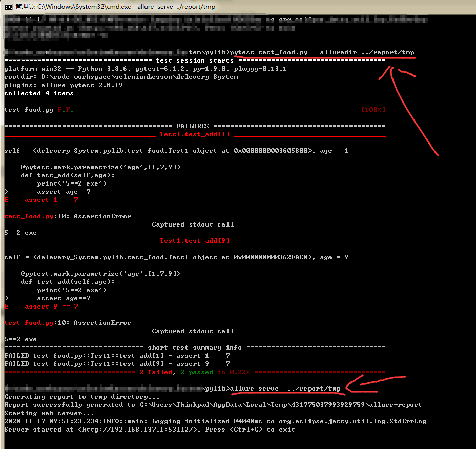The width and height of the screenshot is (476, 449).
Task: Click the 'plugins: allure-pytest-2.8.19' line
Action: (64, 85)
